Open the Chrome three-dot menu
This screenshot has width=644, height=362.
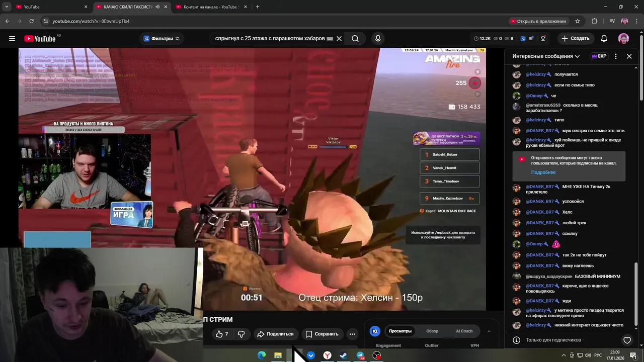point(636,21)
